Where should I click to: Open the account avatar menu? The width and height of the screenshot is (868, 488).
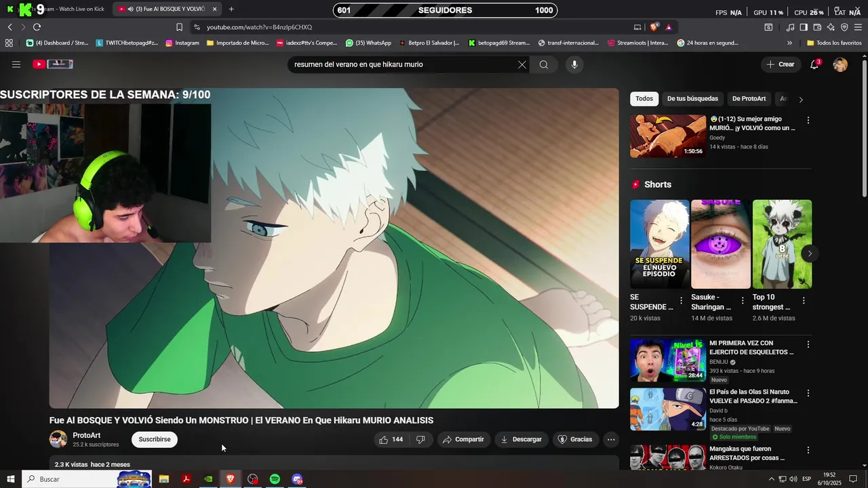[x=840, y=64]
